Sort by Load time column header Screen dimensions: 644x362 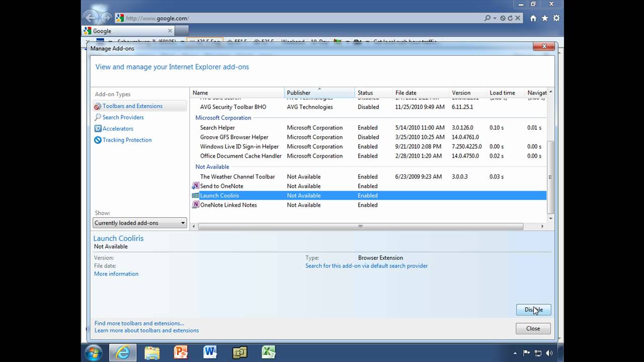[506, 93]
